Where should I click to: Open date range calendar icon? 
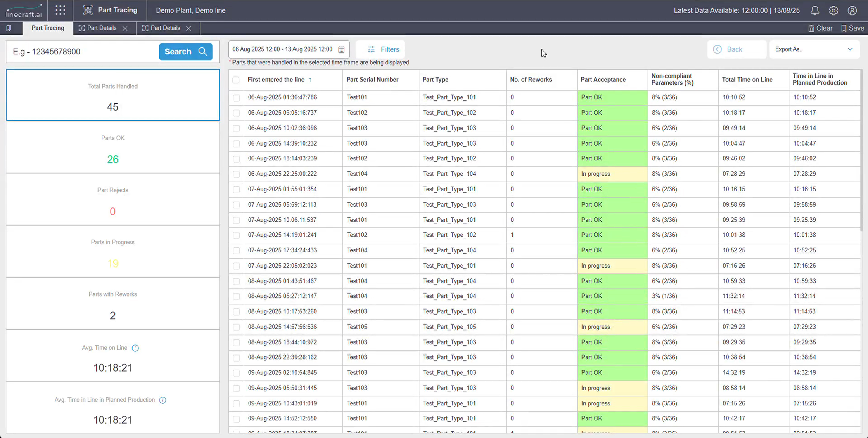coord(341,49)
